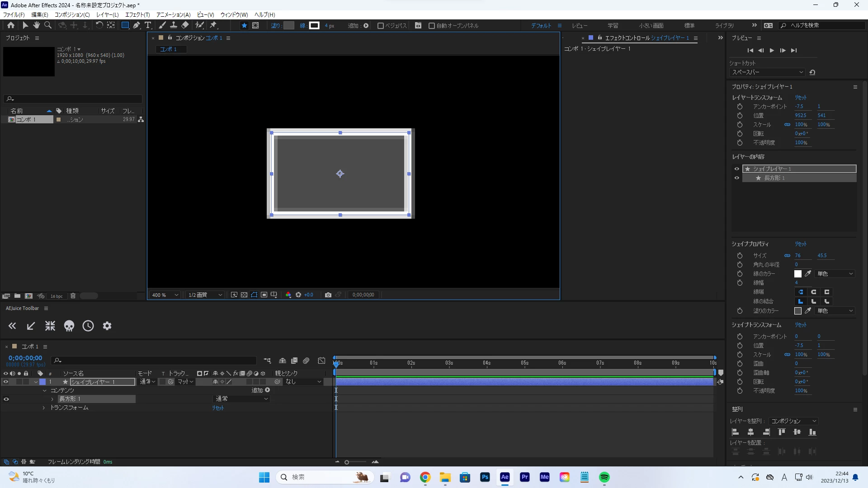868x488 pixels.
Task: Open AEJuice Toolbar gear settings
Action: click(107, 326)
